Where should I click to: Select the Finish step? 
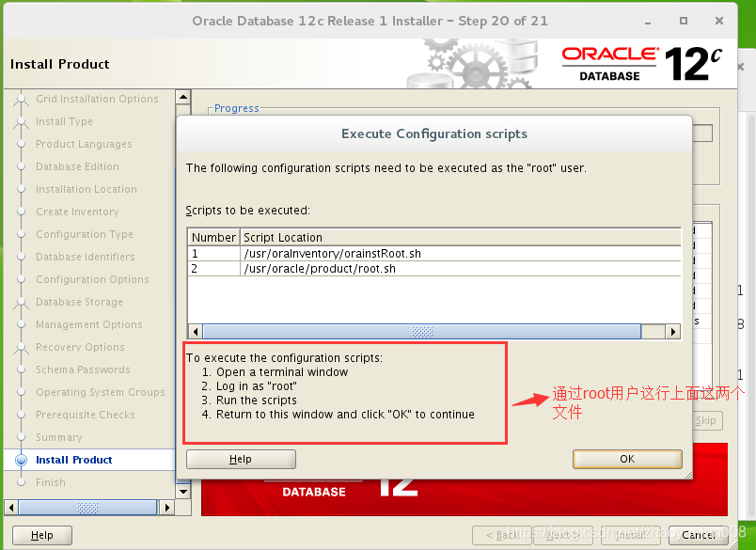click(x=51, y=482)
